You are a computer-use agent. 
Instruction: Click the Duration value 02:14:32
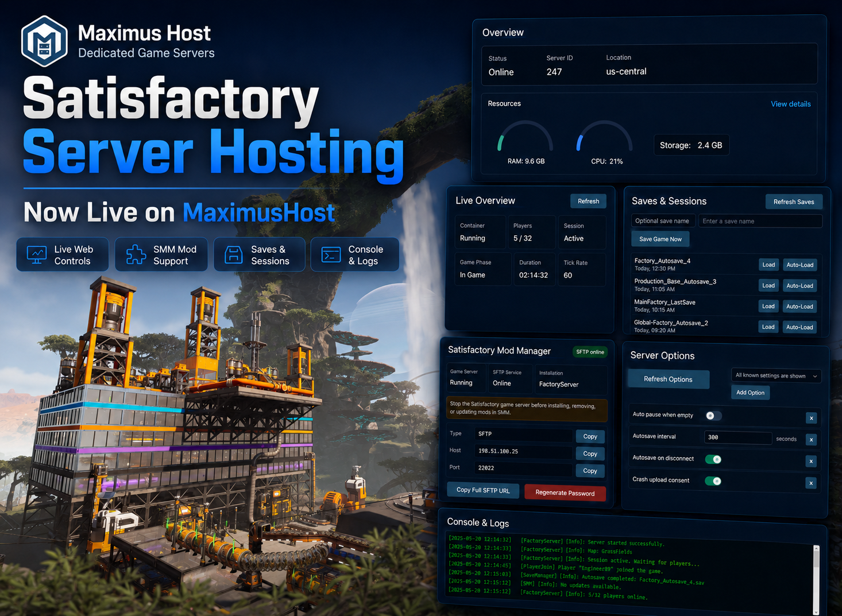click(x=534, y=275)
